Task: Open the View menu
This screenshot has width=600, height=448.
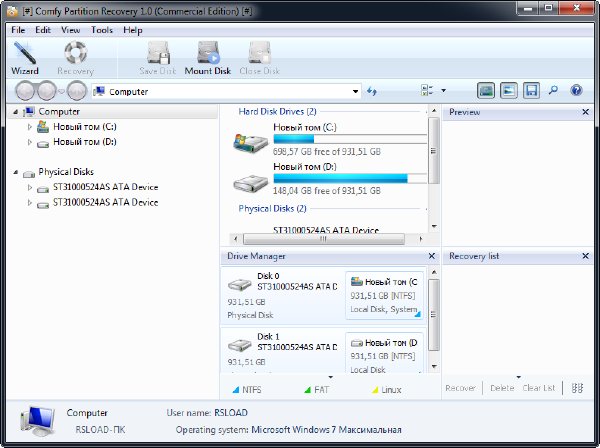Action: [x=71, y=30]
